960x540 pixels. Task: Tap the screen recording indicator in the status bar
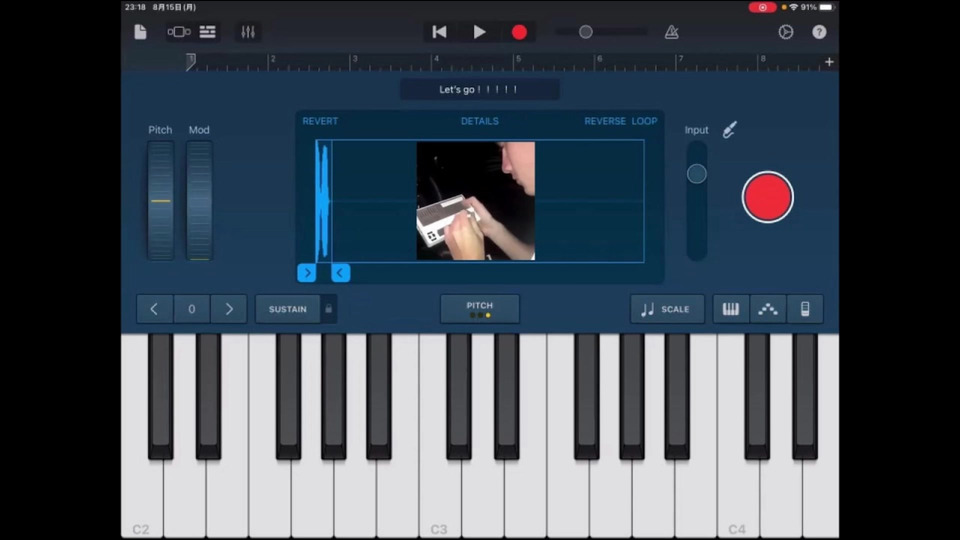click(x=762, y=7)
